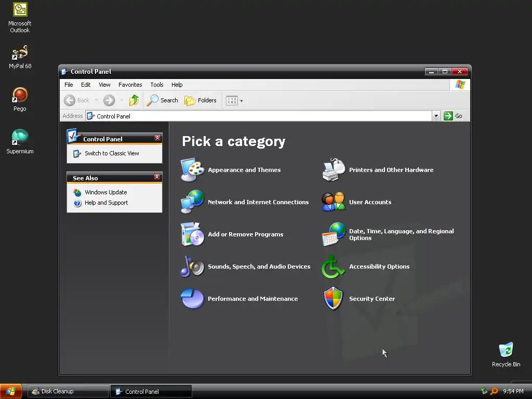Open the Accessibility Options wheelchair icon

[x=334, y=267]
